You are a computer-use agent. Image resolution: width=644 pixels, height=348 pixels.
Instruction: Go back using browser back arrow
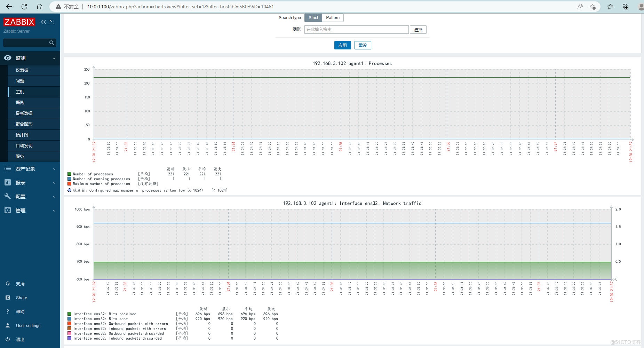pyautogui.click(x=9, y=7)
